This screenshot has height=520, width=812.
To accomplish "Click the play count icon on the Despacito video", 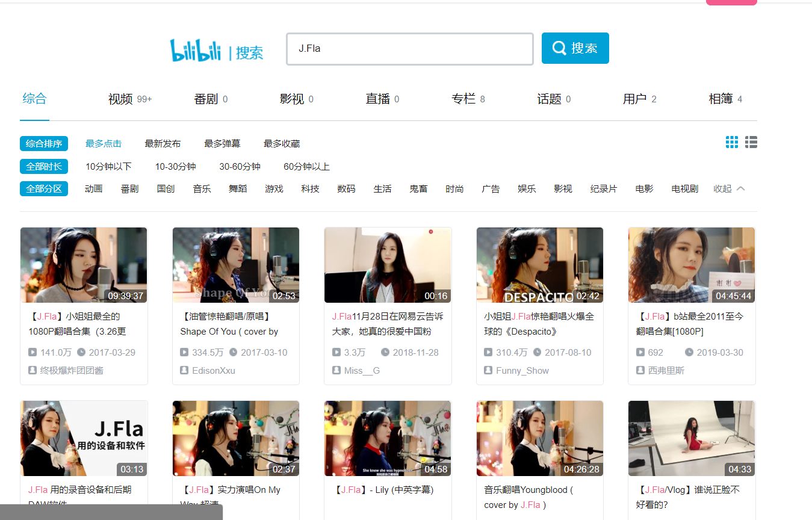I will (489, 352).
